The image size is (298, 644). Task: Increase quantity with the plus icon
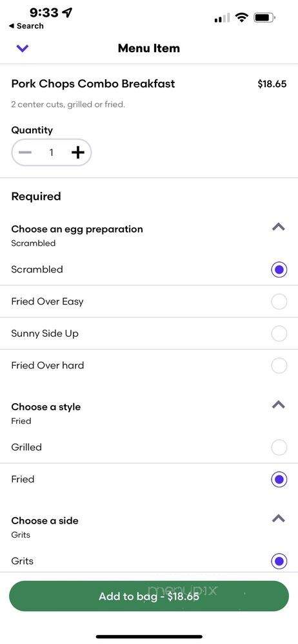click(77, 153)
